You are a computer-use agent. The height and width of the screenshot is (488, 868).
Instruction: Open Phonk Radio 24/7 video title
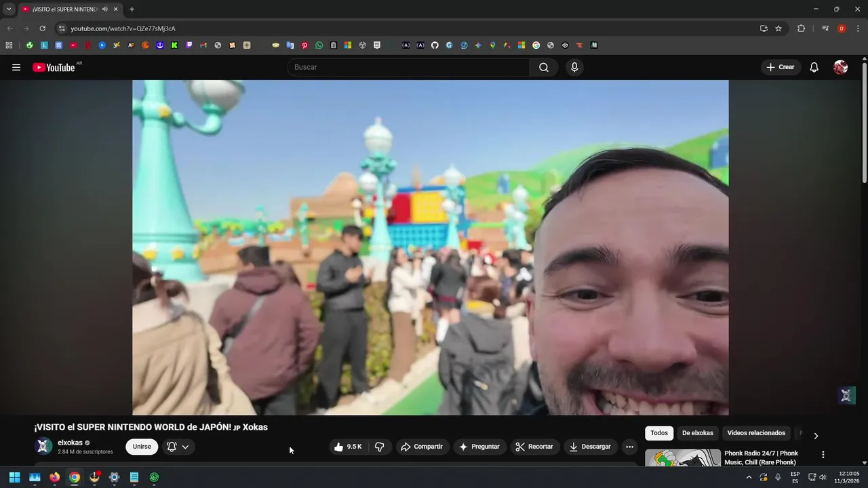[x=761, y=457]
